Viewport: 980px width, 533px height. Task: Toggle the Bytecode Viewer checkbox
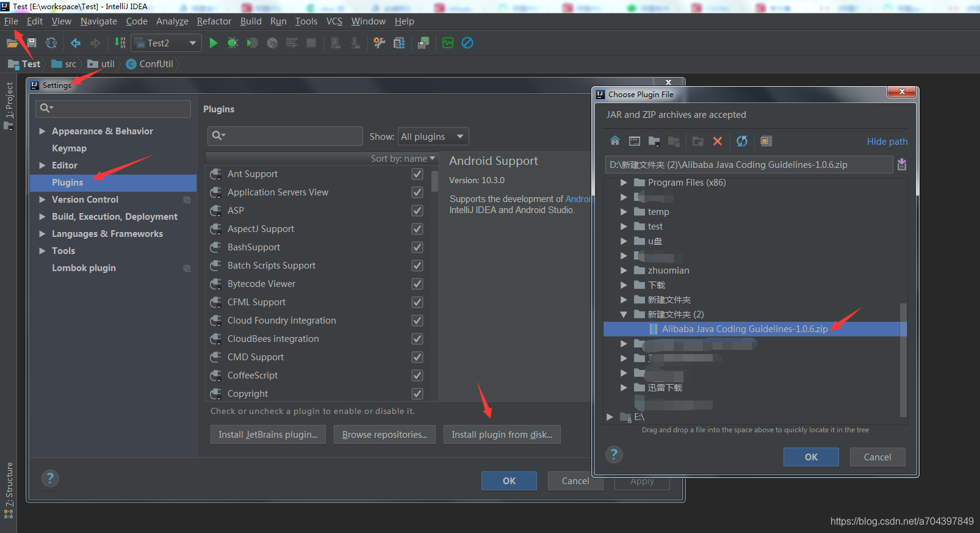(x=417, y=284)
